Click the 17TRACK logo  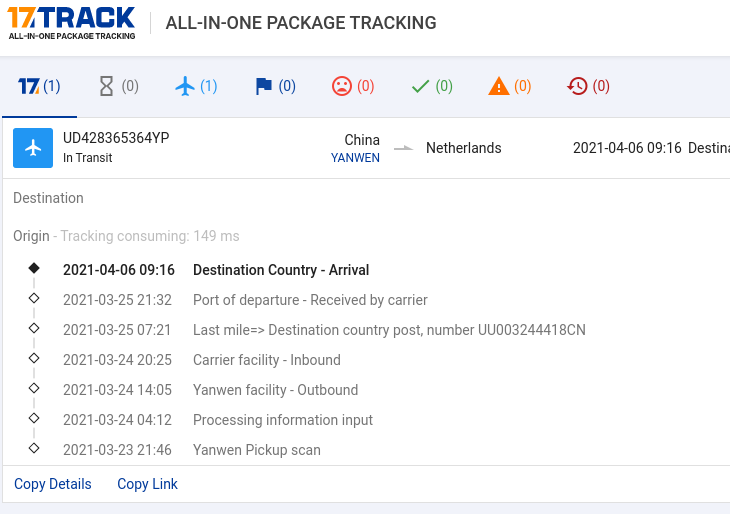coord(72,23)
